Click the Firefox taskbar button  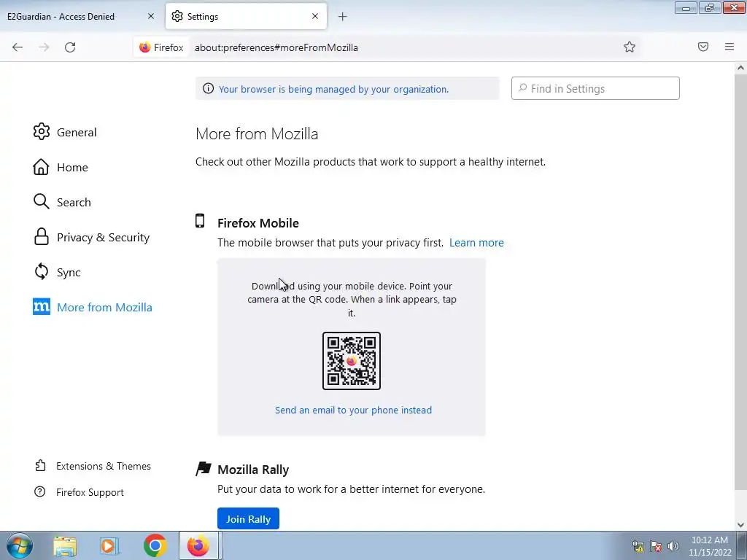[198, 545]
